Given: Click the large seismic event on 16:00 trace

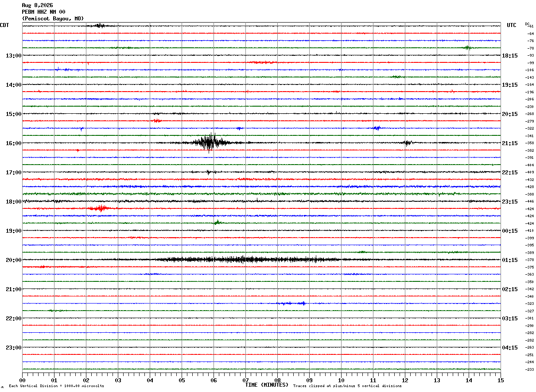Looking at the screenshot, I should pyautogui.click(x=208, y=142).
